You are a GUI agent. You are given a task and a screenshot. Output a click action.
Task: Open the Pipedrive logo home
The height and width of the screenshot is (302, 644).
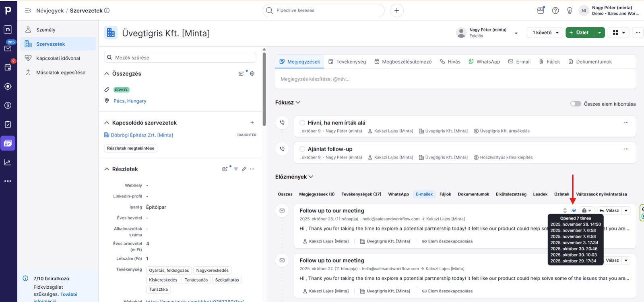click(x=8, y=10)
